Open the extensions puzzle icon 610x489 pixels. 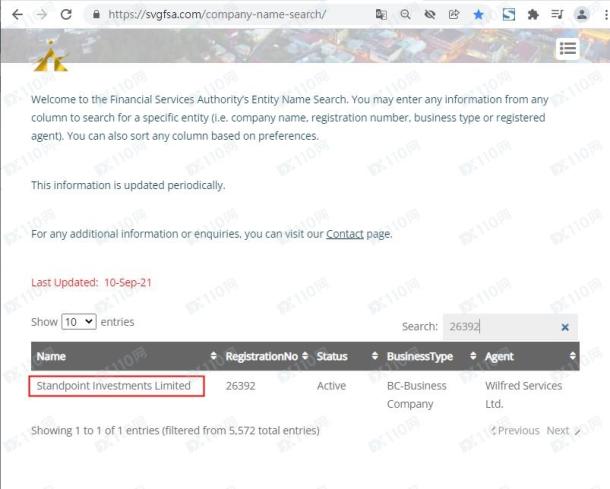pos(533,15)
